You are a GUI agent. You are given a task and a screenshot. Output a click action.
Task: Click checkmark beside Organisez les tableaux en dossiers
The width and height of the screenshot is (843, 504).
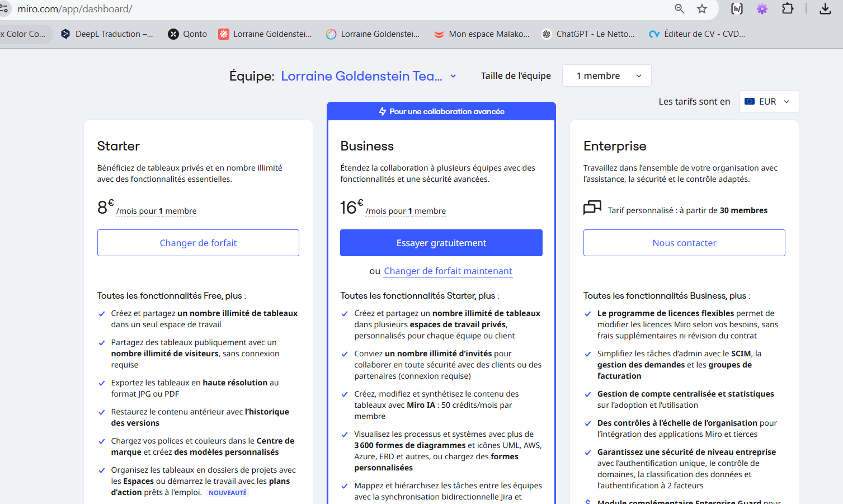click(x=102, y=470)
